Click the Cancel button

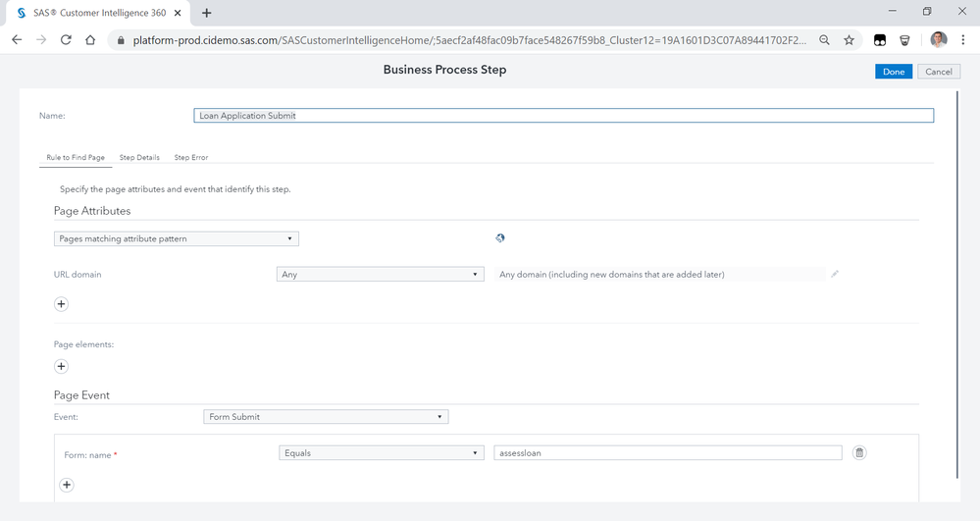point(938,72)
